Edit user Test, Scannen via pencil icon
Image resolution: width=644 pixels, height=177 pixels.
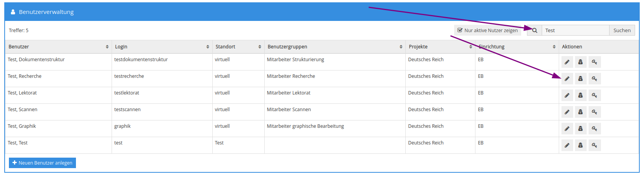[x=567, y=112]
